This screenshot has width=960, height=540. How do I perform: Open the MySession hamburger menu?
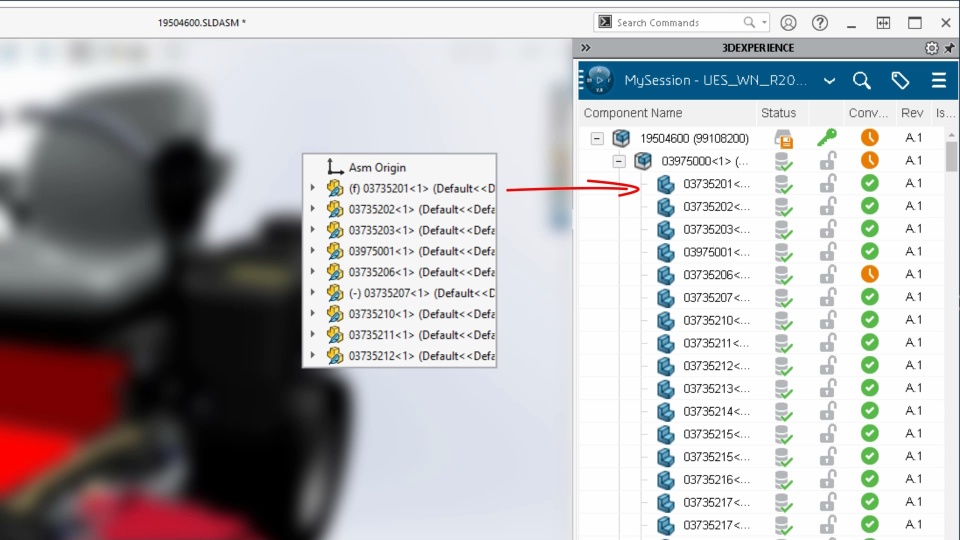pyautogui.click(x=939, y=80)
